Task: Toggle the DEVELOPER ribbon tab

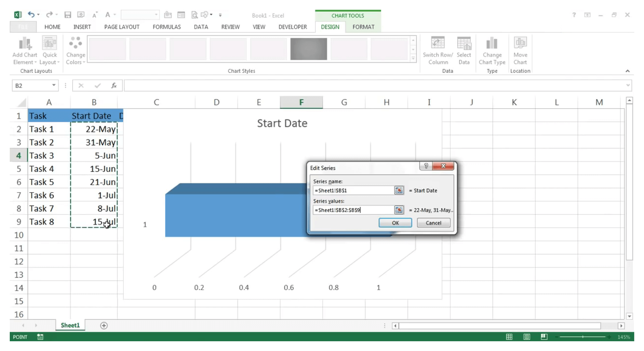Action: coord(293,27)
